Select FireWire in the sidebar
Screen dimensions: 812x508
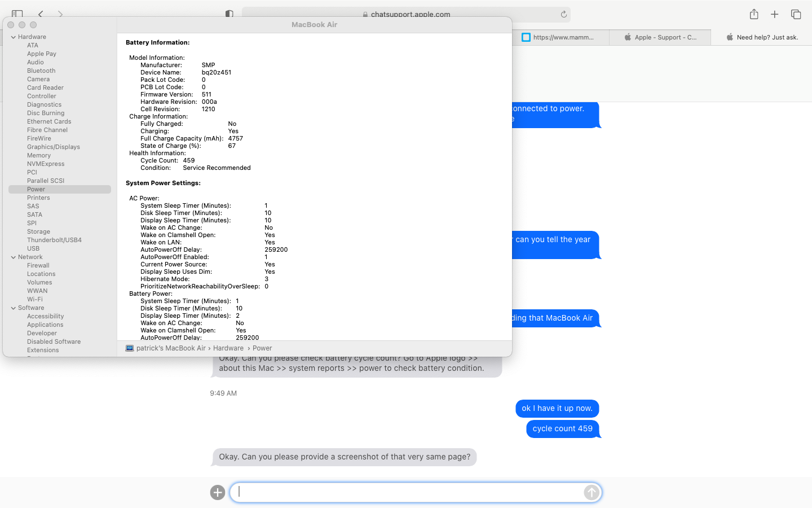tap(39, 139)
